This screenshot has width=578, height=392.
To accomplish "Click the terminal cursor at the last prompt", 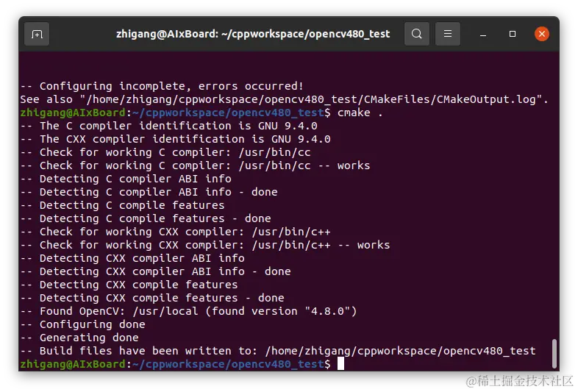I will (340, 363).
